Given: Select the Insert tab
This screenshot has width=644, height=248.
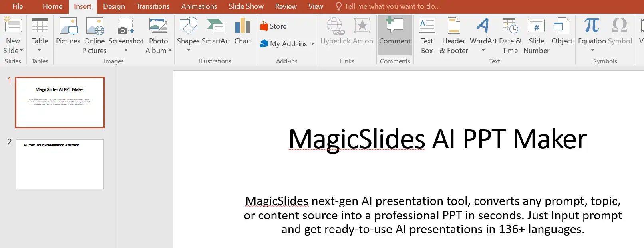Looking at the screenshot, I should [x=83, y=6].
